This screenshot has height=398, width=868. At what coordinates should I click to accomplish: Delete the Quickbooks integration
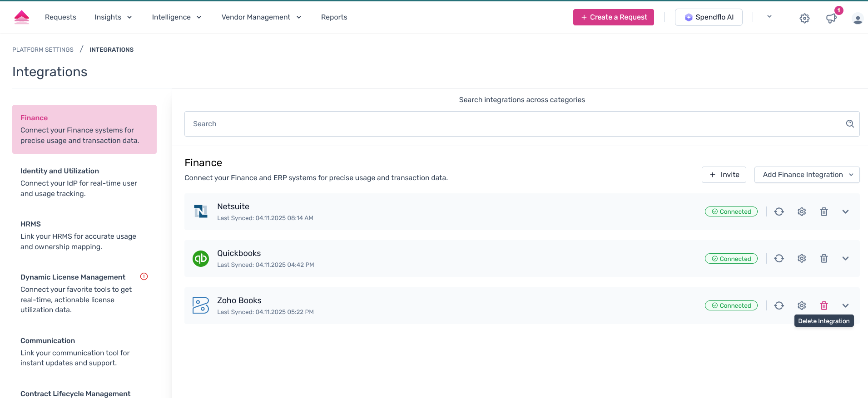[x=824, y=258]
